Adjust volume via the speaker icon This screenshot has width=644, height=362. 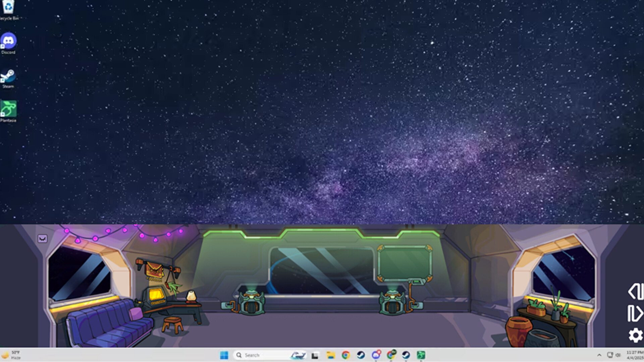point(618,355)
